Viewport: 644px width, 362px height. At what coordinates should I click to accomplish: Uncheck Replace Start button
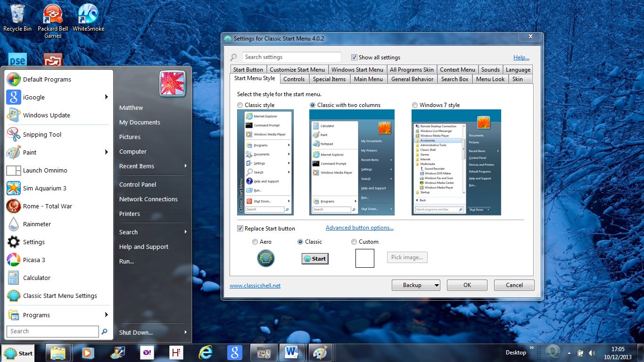pos(240,229)
